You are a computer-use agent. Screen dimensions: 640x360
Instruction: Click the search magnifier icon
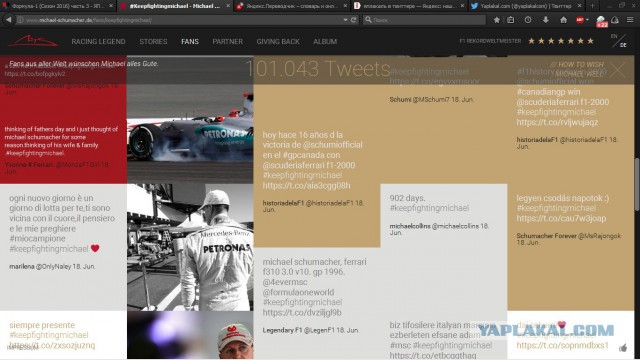[x=368, y=20]
